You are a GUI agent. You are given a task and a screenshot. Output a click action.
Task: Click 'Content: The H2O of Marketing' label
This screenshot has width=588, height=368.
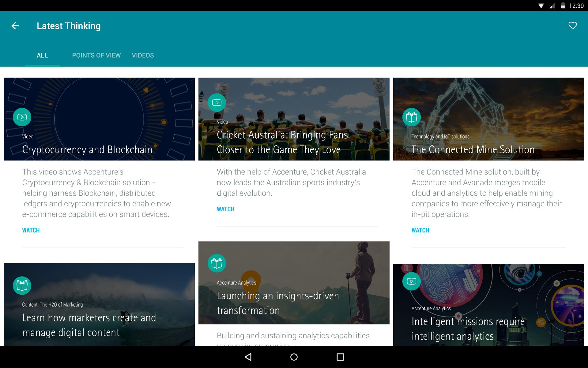pos(52,305)
